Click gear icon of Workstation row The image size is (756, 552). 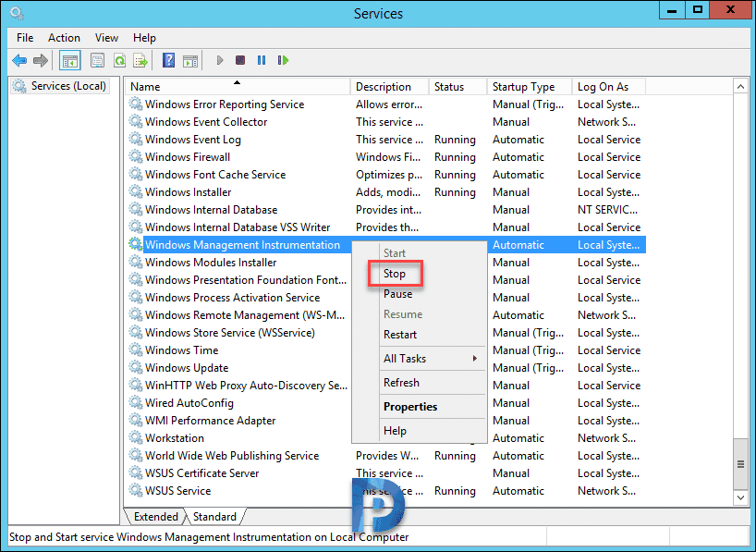pyautogui.click(x=136, y=437)
